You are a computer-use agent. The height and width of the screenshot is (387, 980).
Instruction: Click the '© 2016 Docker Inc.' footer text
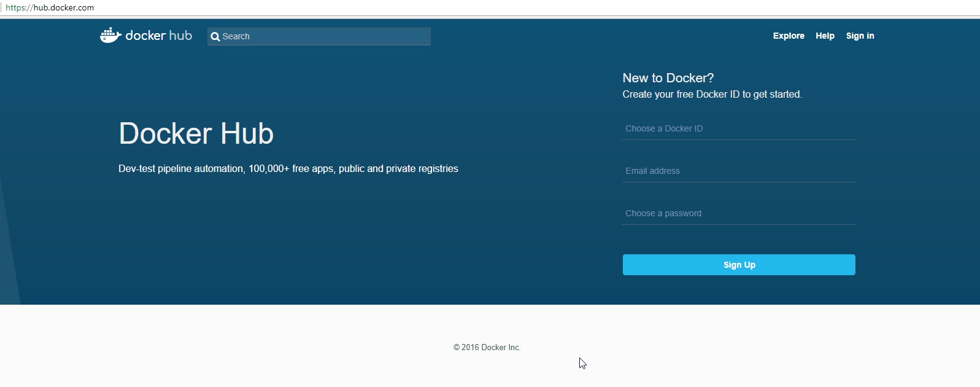point(487,347)
